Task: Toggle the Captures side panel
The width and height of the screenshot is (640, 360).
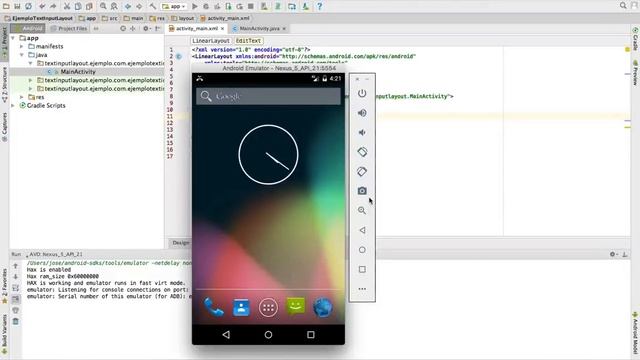Action: pos(4,127)
